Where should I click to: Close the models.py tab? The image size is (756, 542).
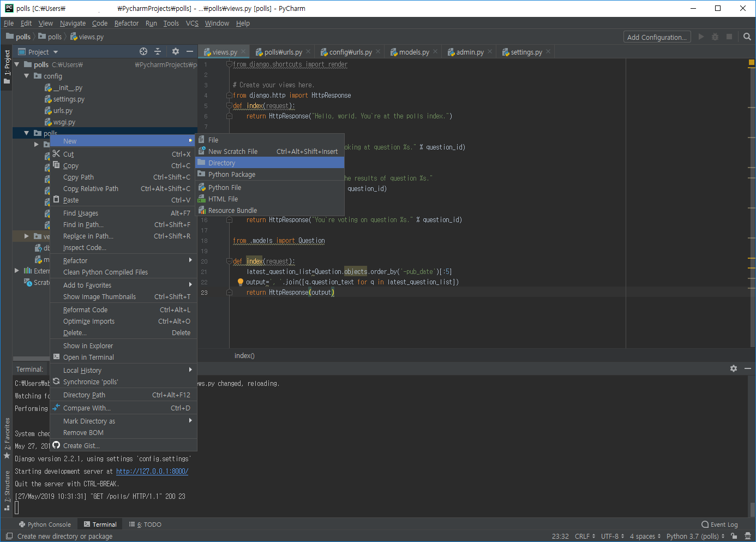pos(435,51)
